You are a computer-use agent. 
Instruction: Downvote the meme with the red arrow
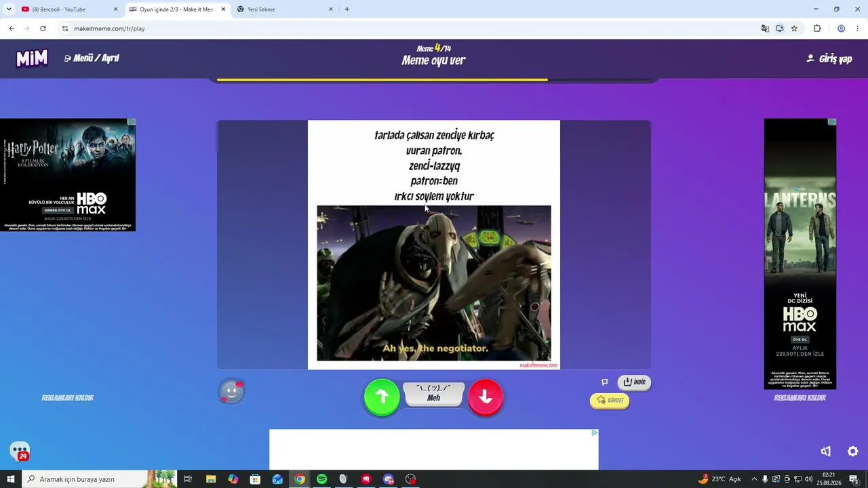[486, 396]
